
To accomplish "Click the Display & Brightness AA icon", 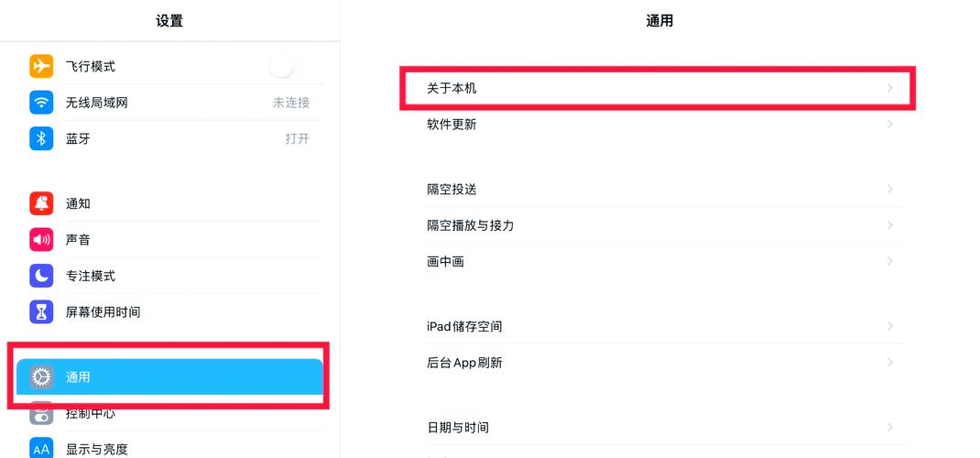I will 41,449.
